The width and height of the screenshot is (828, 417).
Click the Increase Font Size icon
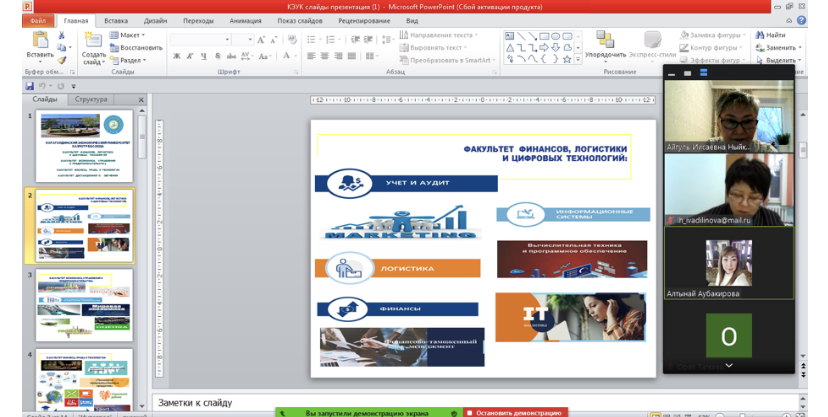(x=262, y=40)
